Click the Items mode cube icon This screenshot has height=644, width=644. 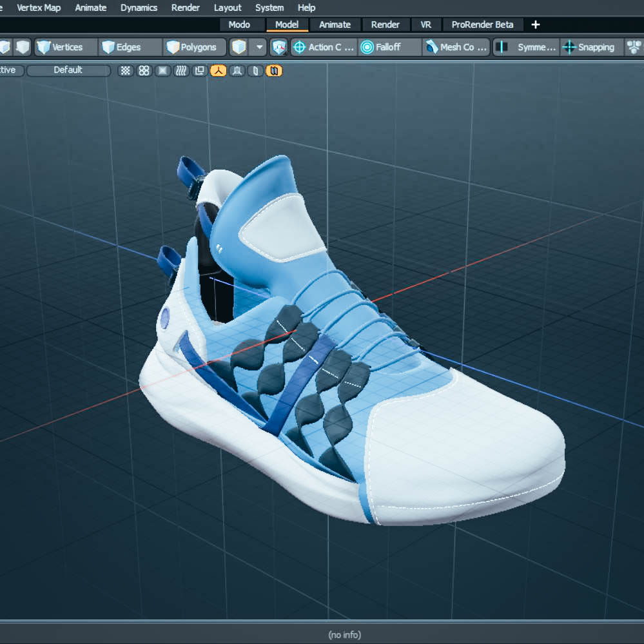239,47
